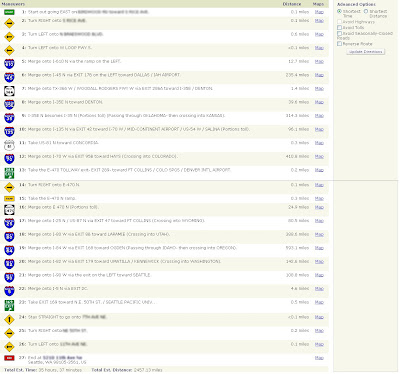Click the US-81 route shield at step 11
Viewport: 400px width, 374px height.
pyautogui.click(x=9, y=145)
